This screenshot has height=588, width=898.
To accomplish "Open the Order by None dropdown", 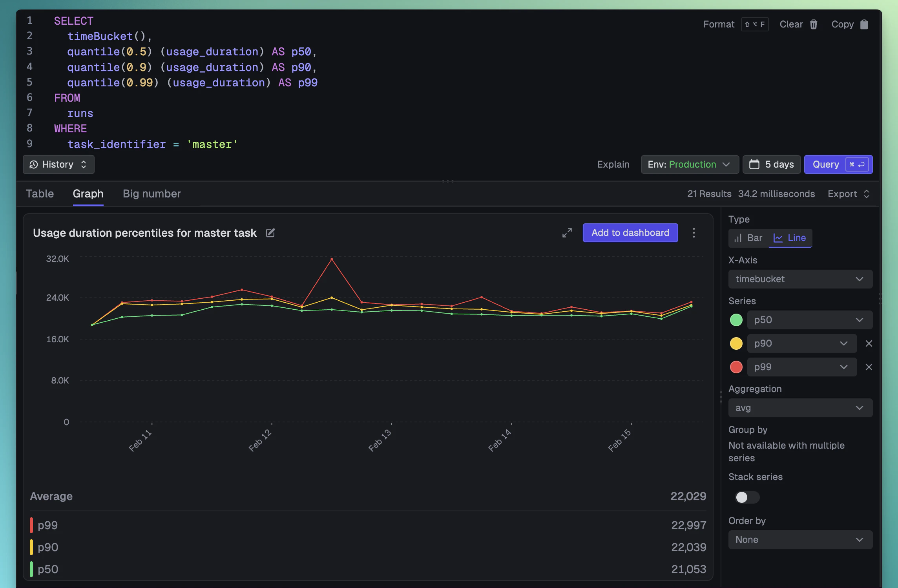I will click(x=800, y=539).
